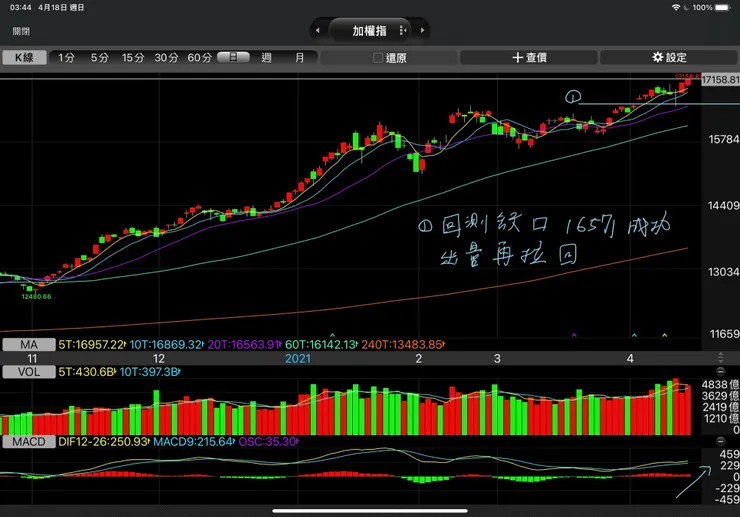Select the MACD9:215.64 value
Viewport: 740px width, 517px height.
pyautogui.click(x=193, y=442)
